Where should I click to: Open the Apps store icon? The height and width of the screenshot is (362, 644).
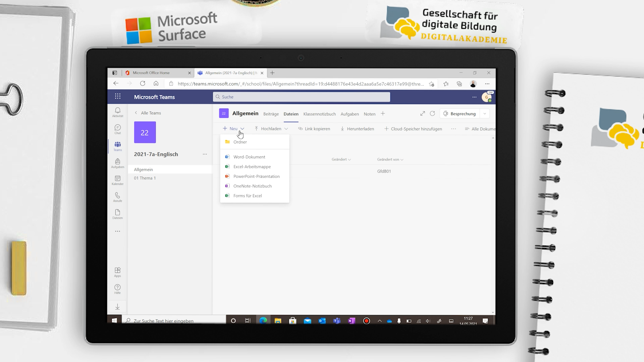117,272
